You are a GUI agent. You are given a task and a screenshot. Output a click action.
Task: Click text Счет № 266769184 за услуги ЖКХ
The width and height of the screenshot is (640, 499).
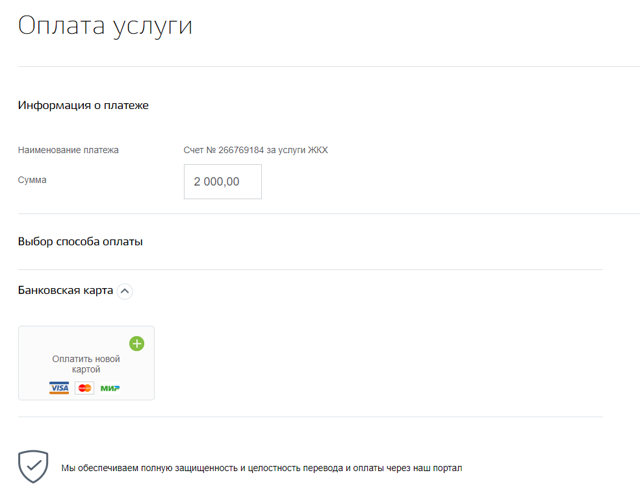256,150
